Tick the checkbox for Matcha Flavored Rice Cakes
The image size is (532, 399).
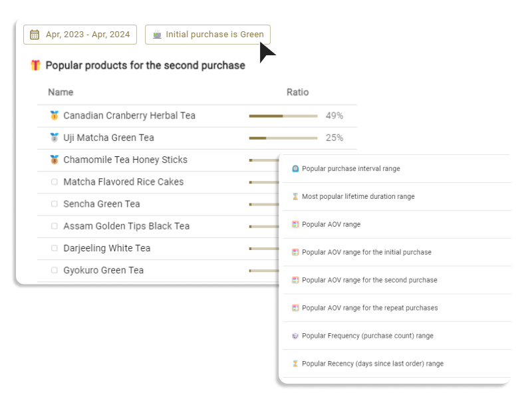(55, 182)
